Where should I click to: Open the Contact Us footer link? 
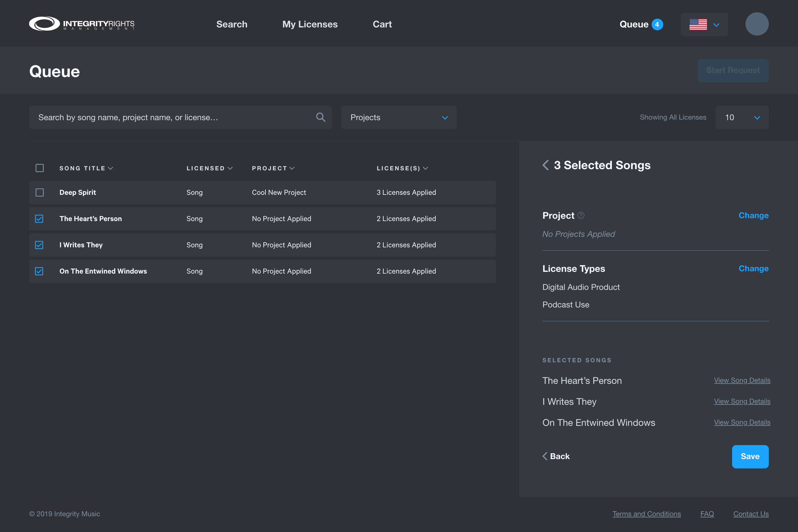(x=751, y=514)
